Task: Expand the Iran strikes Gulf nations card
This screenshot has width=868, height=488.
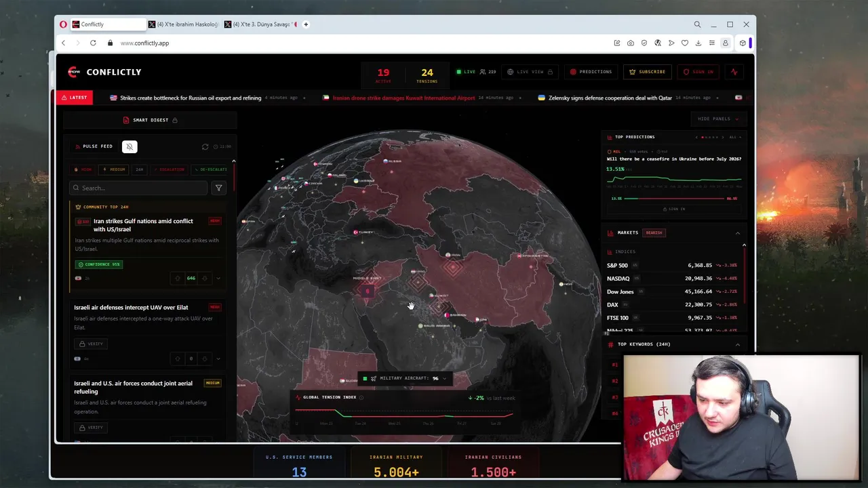Action: tap(218, 278)
